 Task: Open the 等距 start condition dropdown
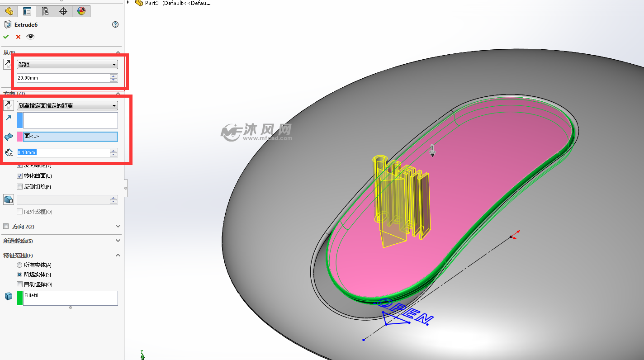pos(67,65)
